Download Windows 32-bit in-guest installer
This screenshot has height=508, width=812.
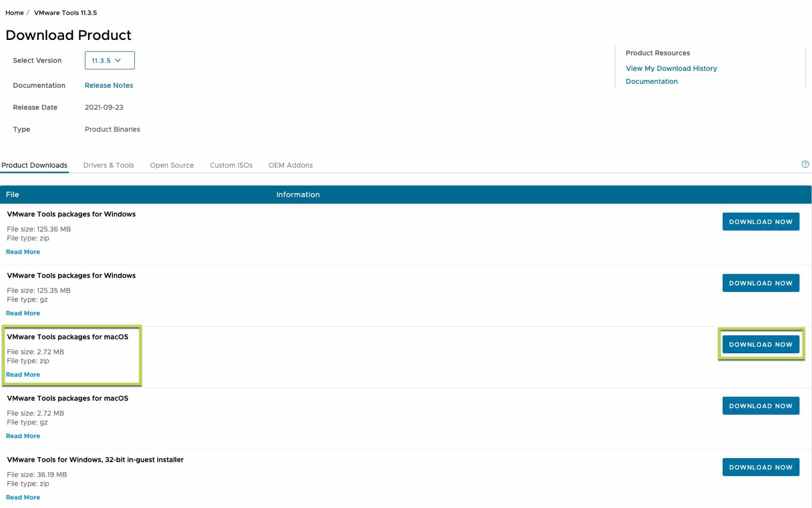point(761,467)
